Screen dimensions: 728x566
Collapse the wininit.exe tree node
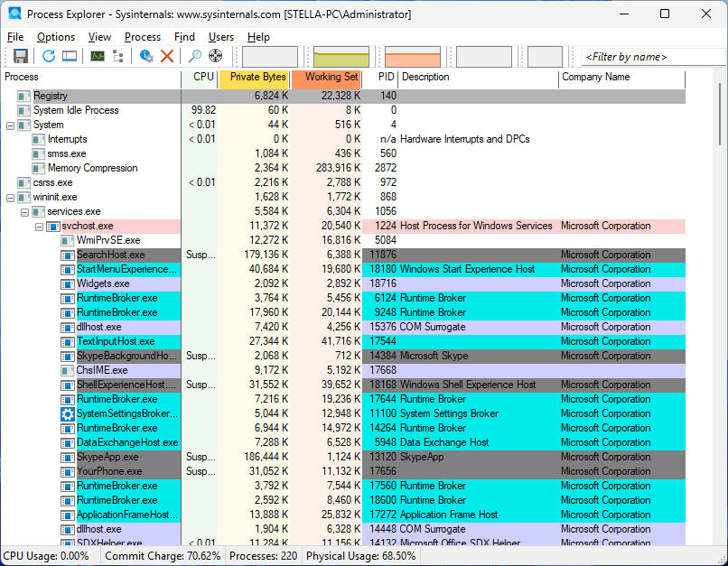click(x=11, y=197)
